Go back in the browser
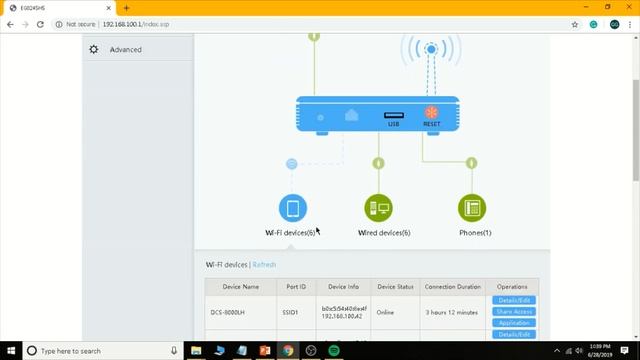 (x=10, y=24)
